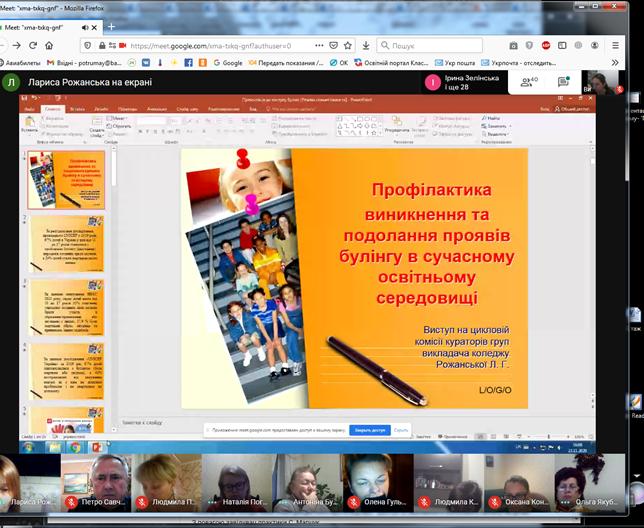Click Paste (Вставить) in PowerPoint ribbon
The image size is (644, 528).
tap(29, 125)
